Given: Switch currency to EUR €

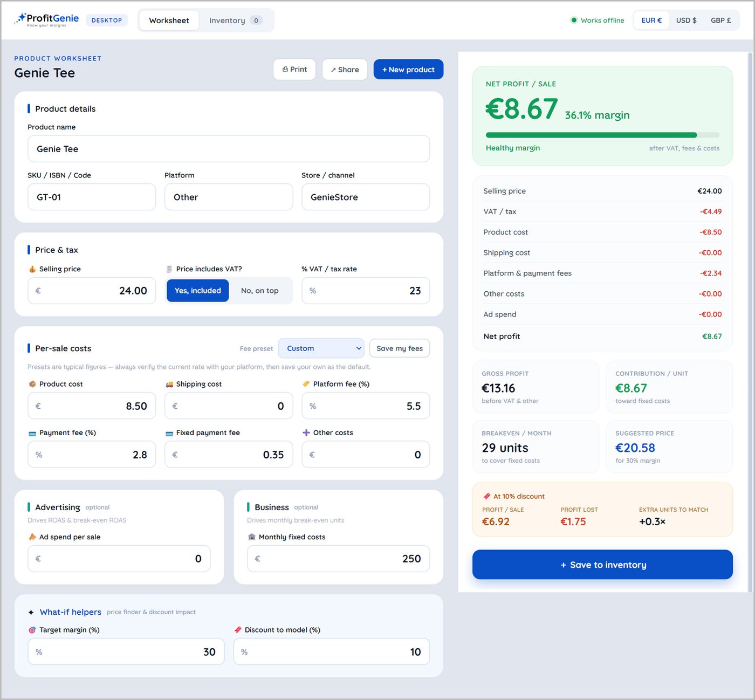Looking at the screenshot, I should [x=651, y=20].
